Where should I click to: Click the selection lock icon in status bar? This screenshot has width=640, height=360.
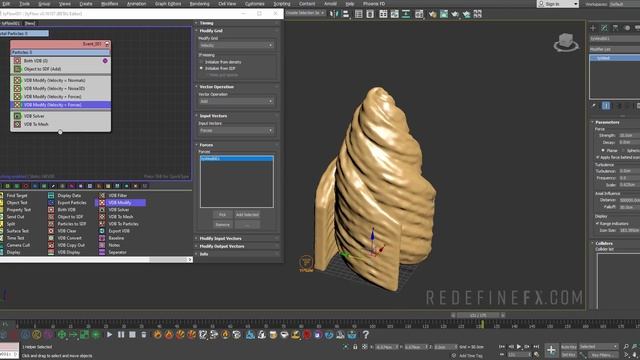pyautogui.click(x=355, y=347)
